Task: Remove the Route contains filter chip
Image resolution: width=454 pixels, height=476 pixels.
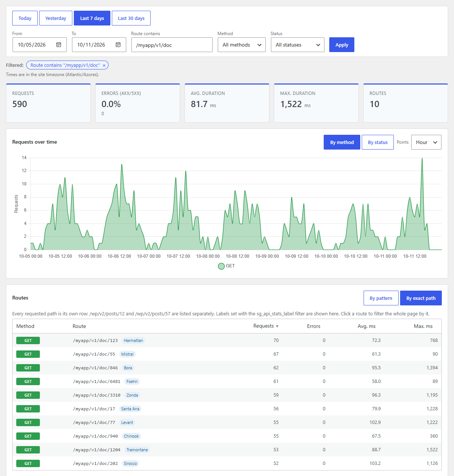Action: [x=104, y=65]
